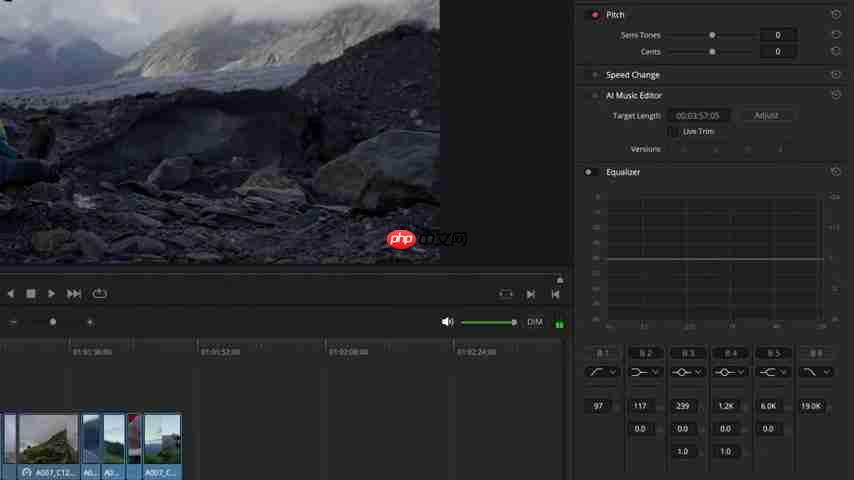The image size is (854, 480).
Task: Collapse the Pitch section header
Action: [615, 15]
